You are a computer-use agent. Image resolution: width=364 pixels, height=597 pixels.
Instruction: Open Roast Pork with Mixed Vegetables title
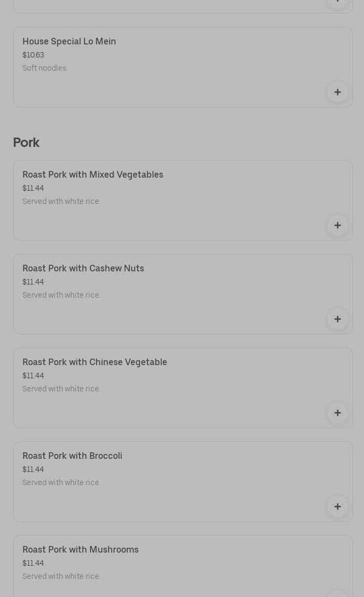(93, 175)
